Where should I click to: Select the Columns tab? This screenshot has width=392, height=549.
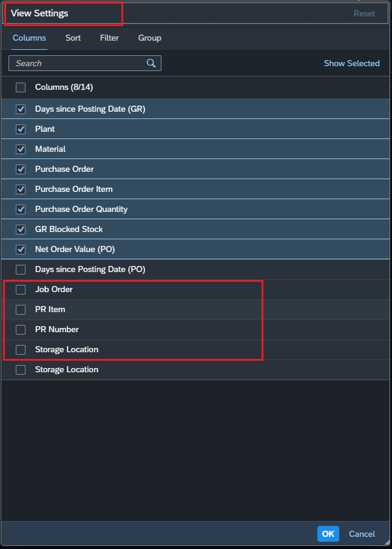tap(29, 38)
